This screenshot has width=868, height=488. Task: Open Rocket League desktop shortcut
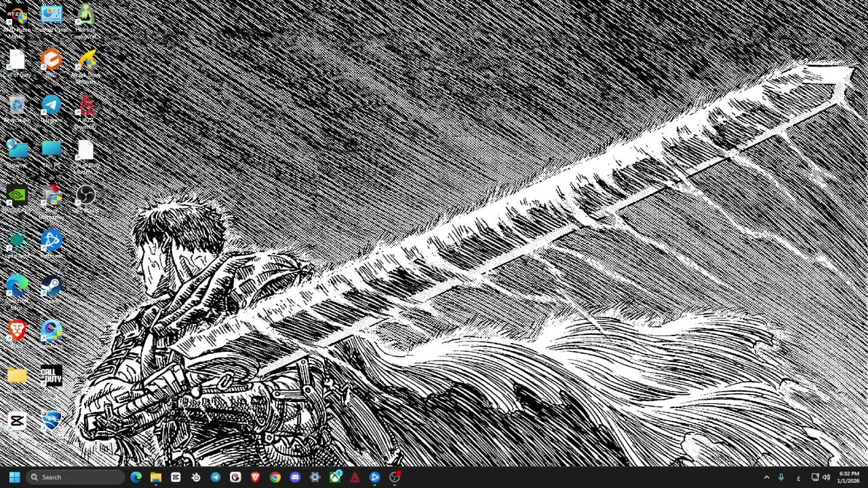(x=52, y=421)
